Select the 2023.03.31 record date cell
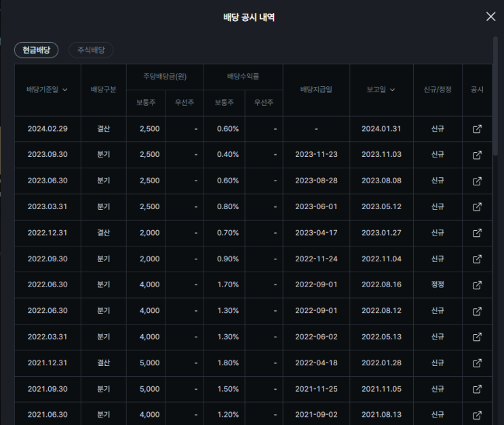The width and height of the screenshot is (504, 425). point(47,206)
